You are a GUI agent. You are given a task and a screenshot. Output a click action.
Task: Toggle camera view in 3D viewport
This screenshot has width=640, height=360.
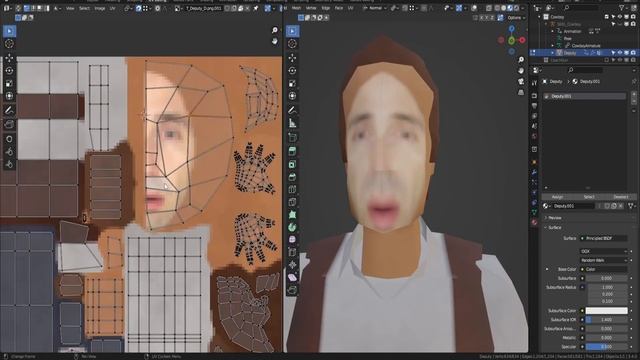click(521, 81)
